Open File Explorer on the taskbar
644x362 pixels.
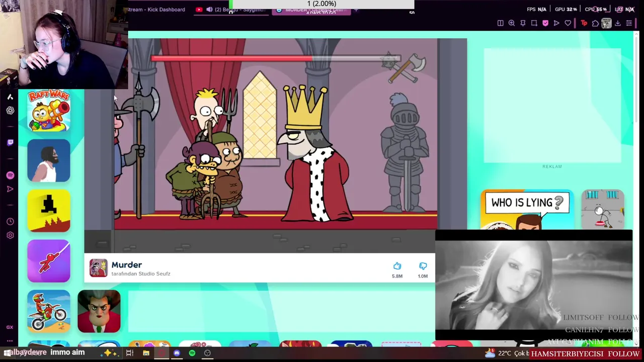tap(146, 353)
